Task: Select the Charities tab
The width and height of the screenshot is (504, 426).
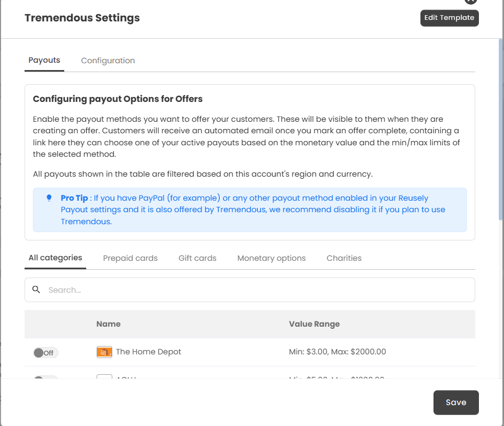Action: tap(344, 258)
